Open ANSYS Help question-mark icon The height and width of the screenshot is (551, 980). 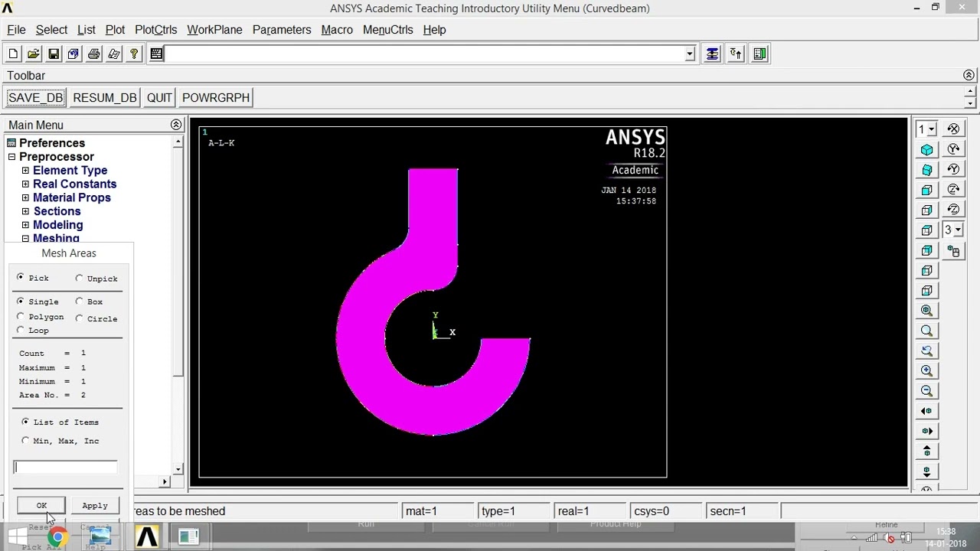134,54
